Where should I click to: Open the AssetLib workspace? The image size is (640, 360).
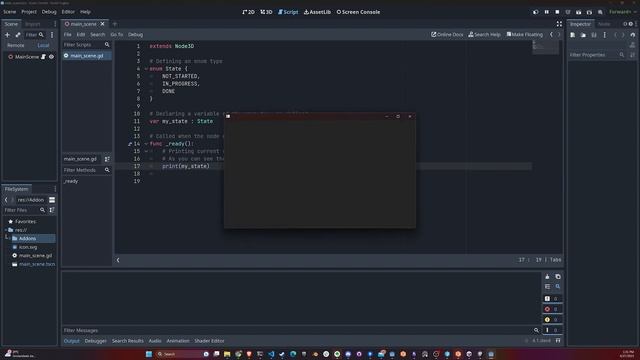[317, 12]
